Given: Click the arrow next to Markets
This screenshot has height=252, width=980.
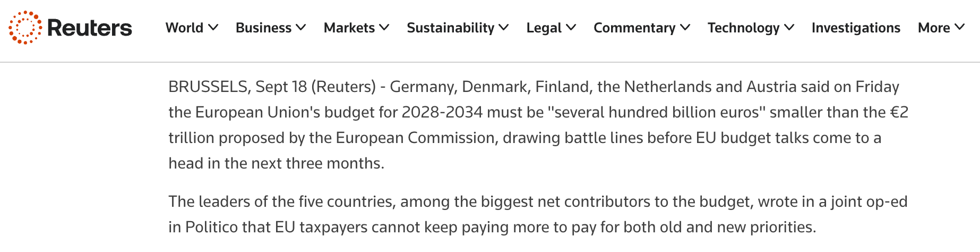Looking at the screenshot, I should [384, 27].
